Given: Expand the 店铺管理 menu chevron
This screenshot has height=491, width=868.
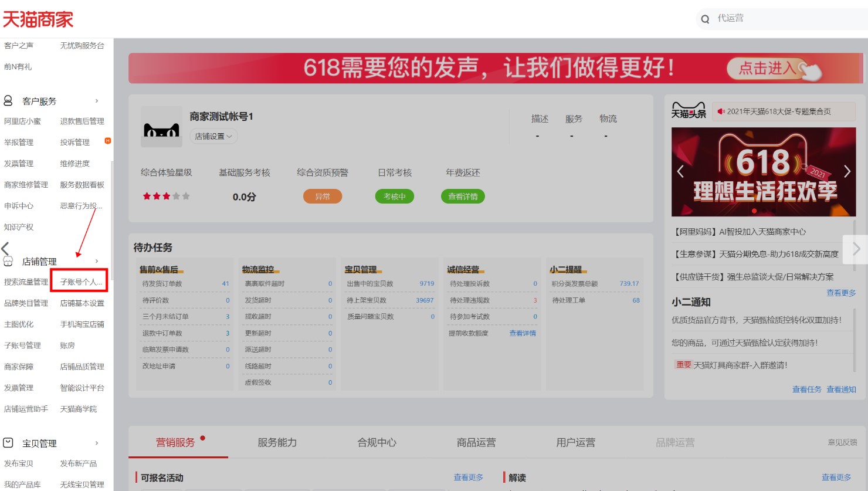Looking at the screenshot, I should (97, 261).
